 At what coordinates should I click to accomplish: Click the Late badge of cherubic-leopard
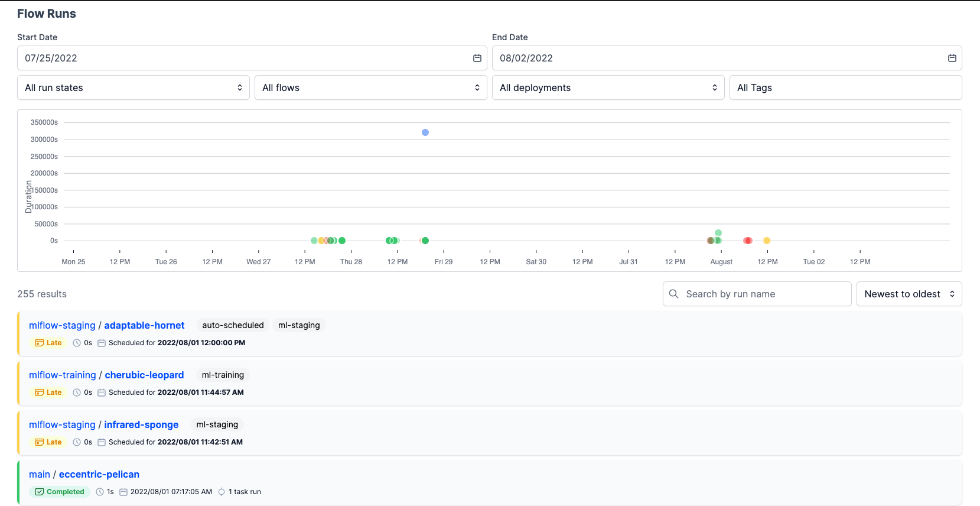[x=48, y=393]
